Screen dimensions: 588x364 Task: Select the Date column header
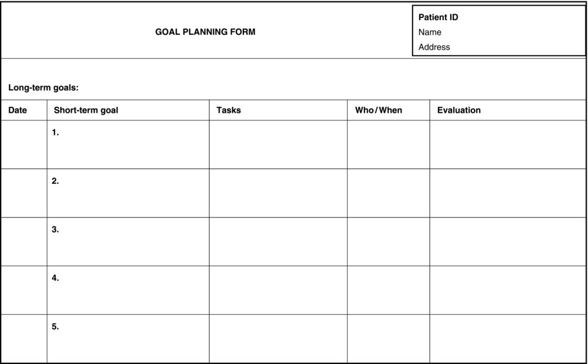pos(17,110)
